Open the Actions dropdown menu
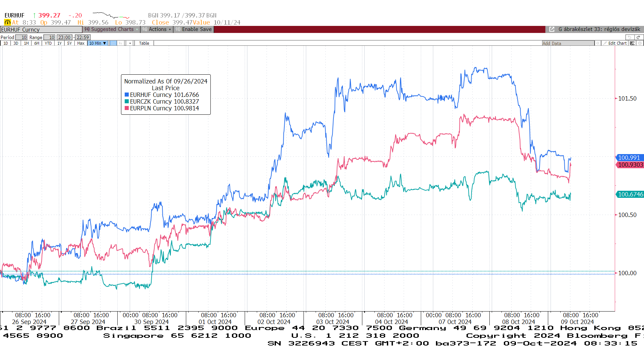Viewport: 644px width, 362px height. (x=157, y=29)
